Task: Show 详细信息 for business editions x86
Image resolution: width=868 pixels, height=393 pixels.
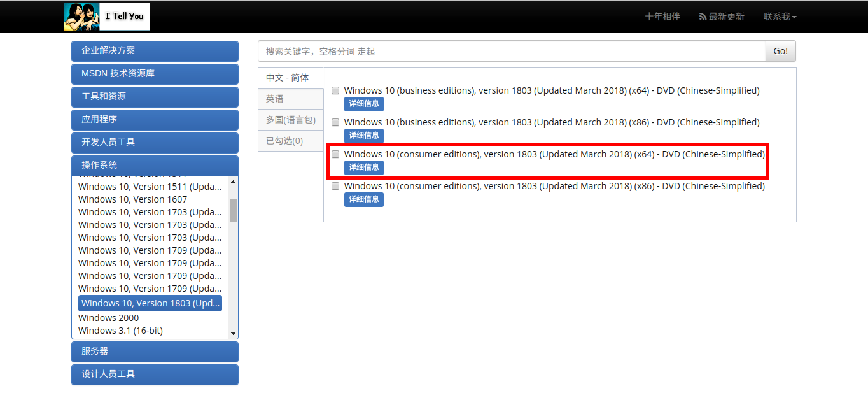Action: point(364,136)
